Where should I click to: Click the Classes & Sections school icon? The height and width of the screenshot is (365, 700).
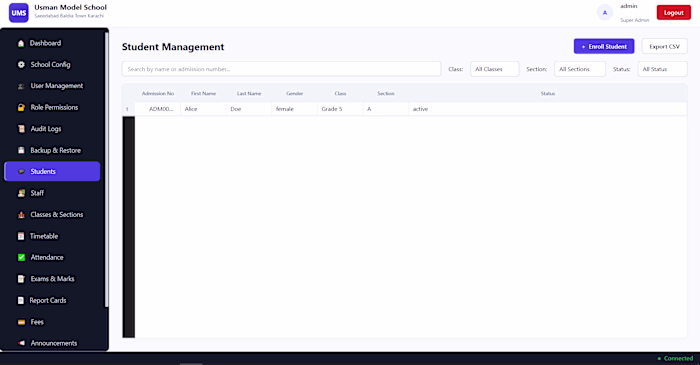coord(21,215)
